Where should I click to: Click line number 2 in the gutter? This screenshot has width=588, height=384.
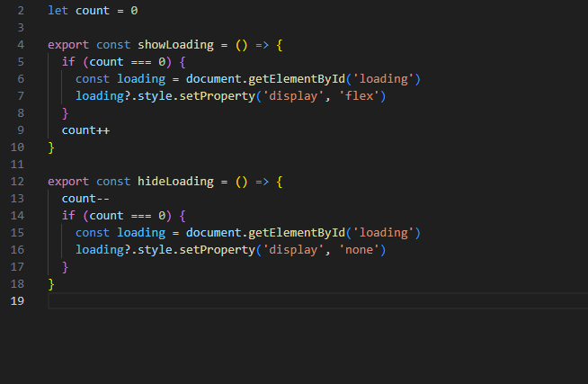click(x=21, y=11)
